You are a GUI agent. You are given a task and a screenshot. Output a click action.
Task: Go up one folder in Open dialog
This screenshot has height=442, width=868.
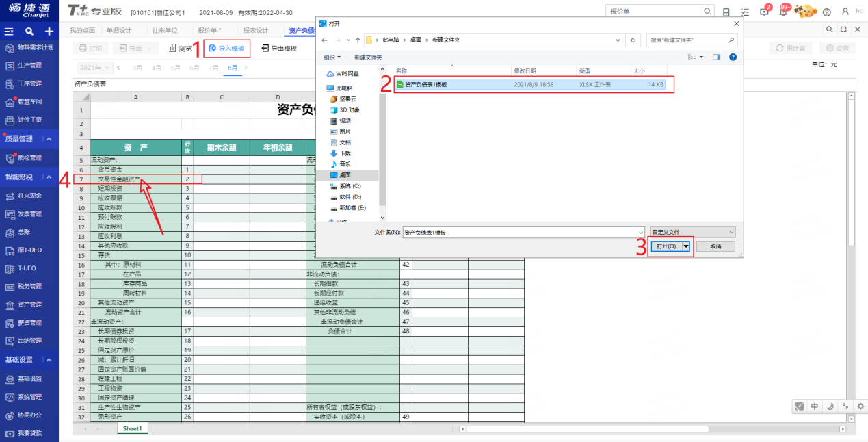357,40
